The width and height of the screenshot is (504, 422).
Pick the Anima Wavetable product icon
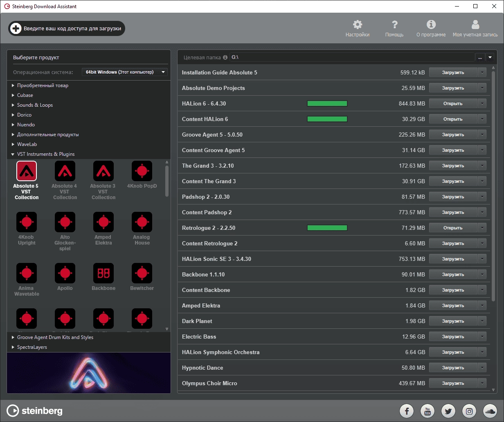(27, 273)
